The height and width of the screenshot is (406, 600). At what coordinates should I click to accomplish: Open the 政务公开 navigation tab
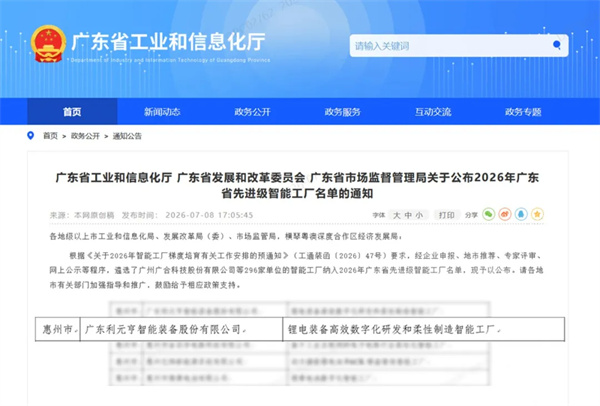coord(253,112)
